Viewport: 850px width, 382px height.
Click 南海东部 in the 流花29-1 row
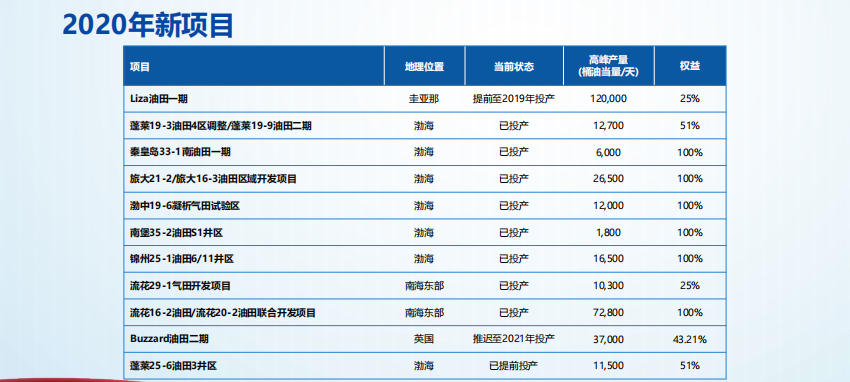pos(424,286)
